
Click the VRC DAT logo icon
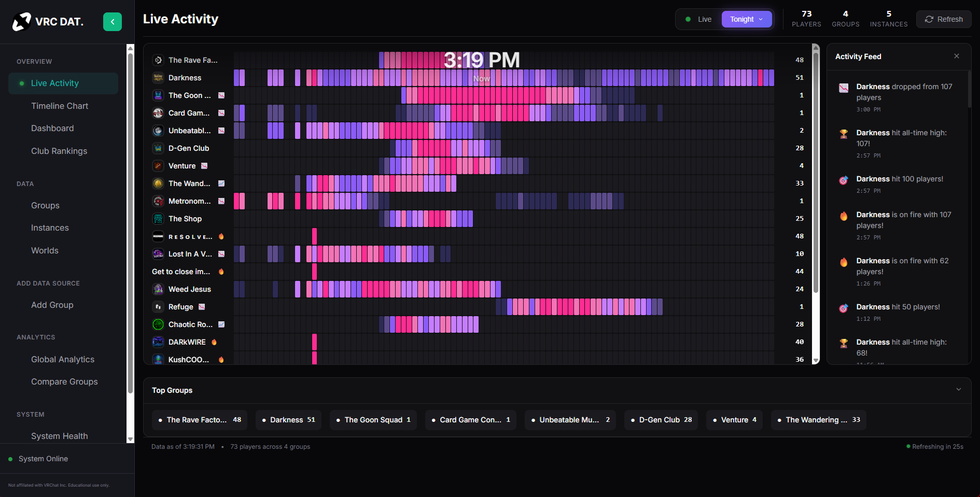[x=22, y=22]
